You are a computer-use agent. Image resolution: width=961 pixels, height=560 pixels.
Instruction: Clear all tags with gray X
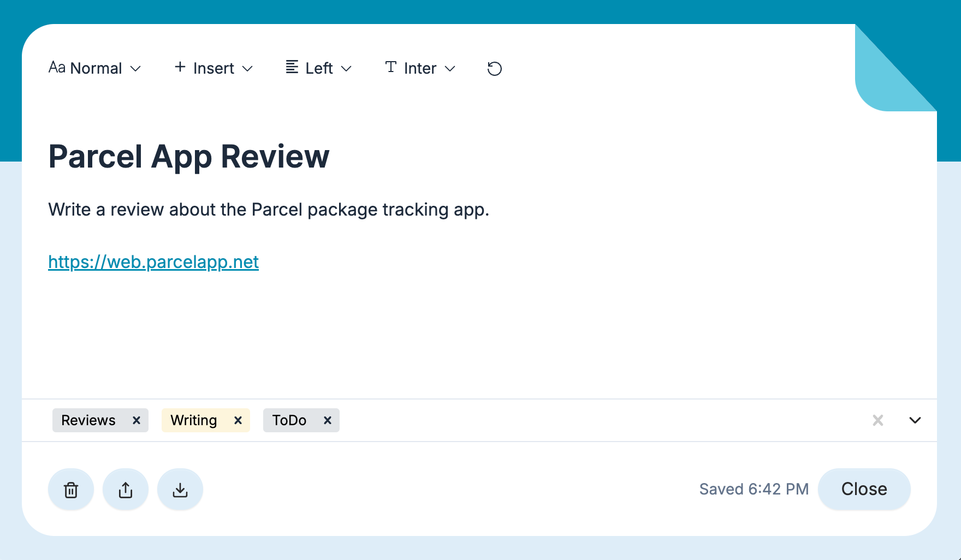(878, 420)
